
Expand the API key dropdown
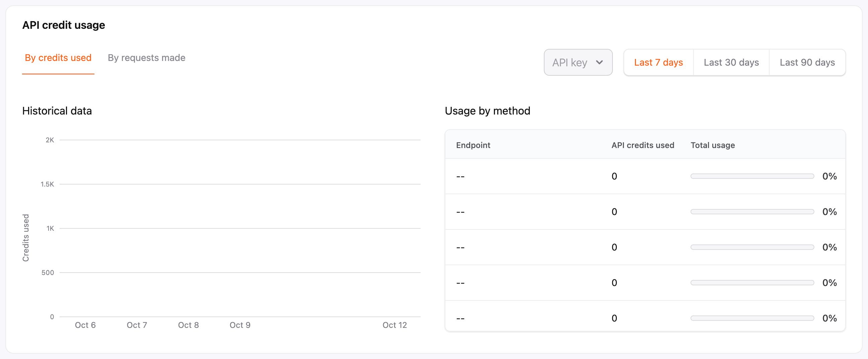578,62
